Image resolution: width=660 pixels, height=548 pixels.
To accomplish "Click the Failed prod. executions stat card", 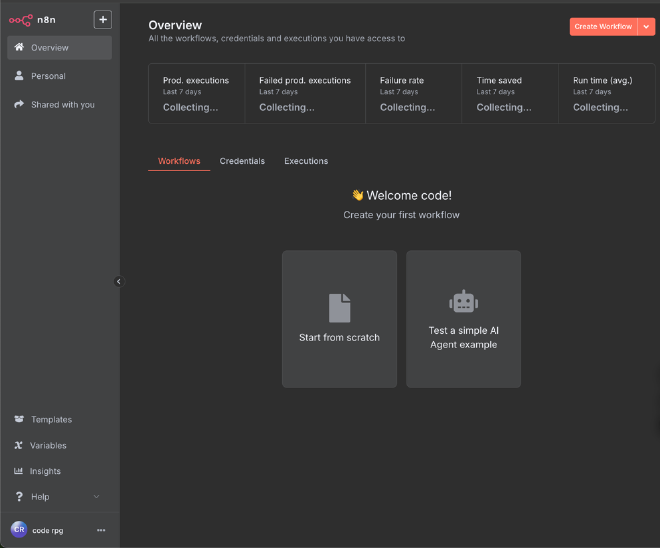I will (305, 93).
